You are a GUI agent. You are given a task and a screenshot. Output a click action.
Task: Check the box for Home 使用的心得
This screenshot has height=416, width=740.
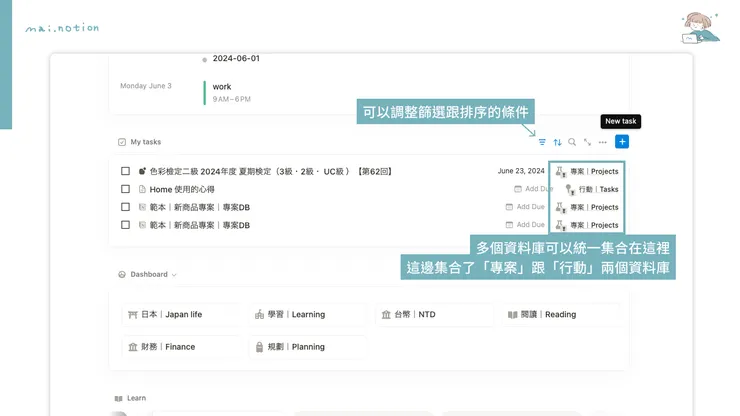125,189
